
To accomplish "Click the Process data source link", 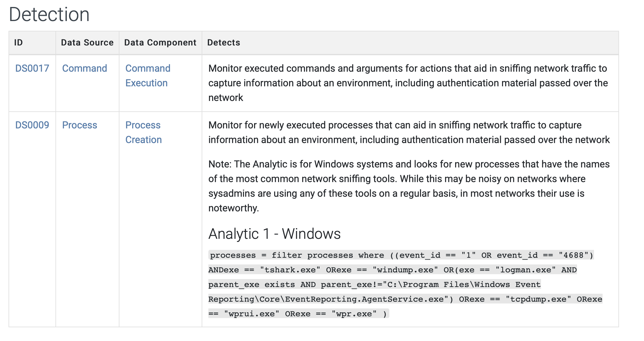I will 80,125.
